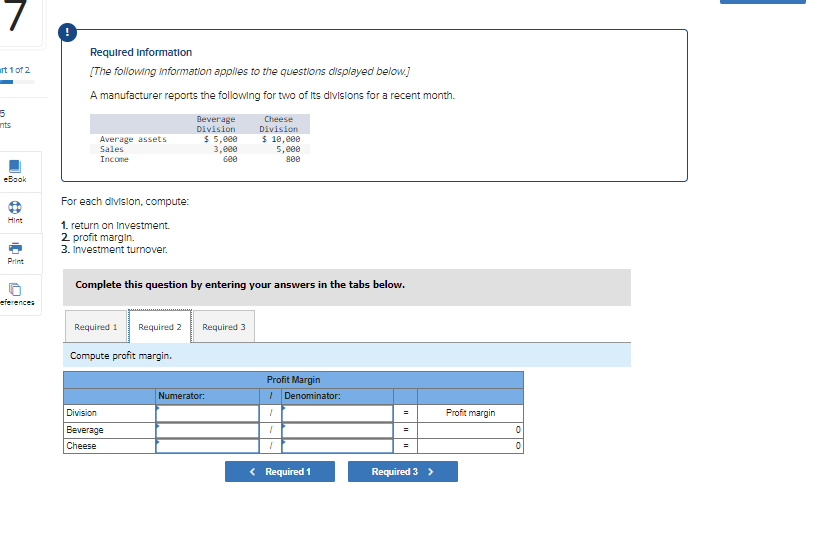This screenshot has width=827, height=542.
Task: Select the Required 2 tab
Action: (x=160, y=327)
